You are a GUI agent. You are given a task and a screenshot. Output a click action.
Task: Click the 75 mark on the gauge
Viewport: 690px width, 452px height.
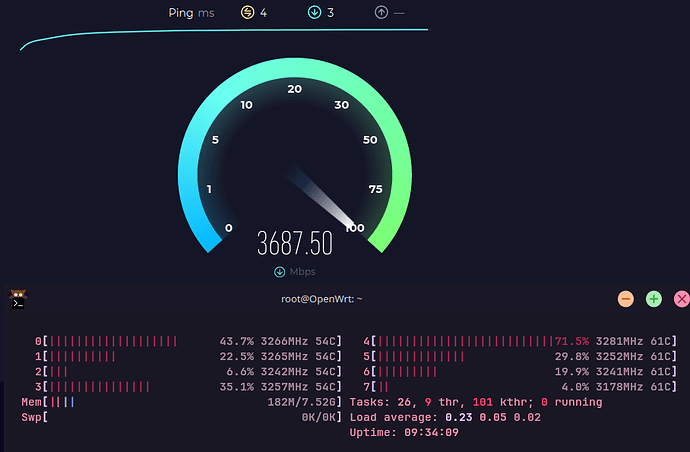coord(375,189)
